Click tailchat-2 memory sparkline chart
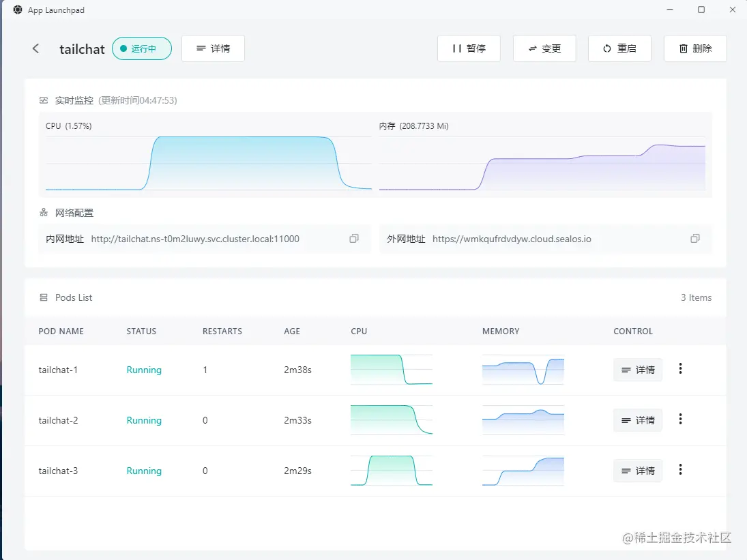 coord(523,420)
